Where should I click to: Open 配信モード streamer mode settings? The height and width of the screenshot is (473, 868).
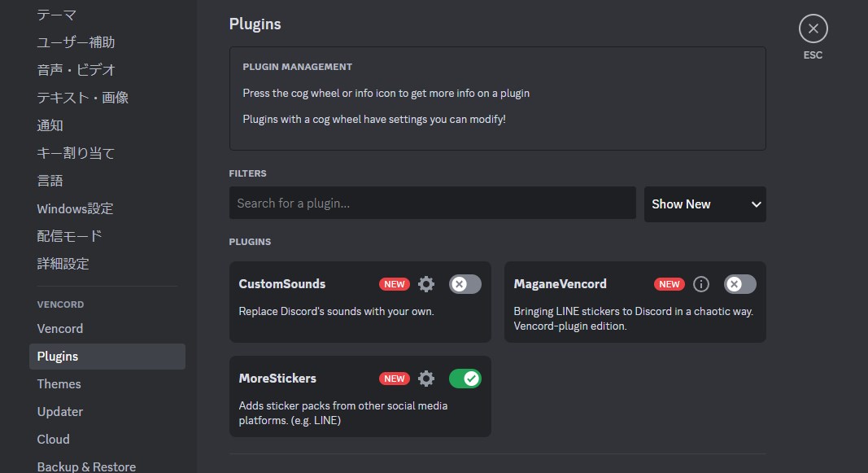click(70, 236)
